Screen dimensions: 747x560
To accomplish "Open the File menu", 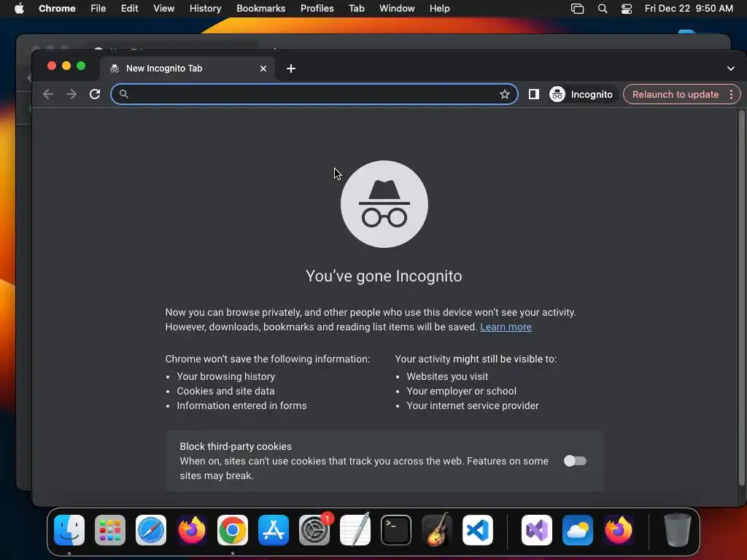I will click(98, 9).
